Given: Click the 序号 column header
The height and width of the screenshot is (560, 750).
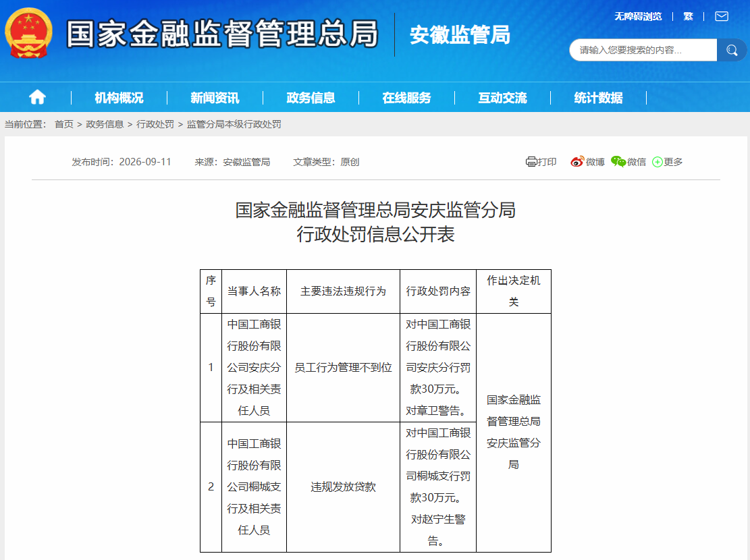Looking at the screenshot, I should click(x=211, y=291).
